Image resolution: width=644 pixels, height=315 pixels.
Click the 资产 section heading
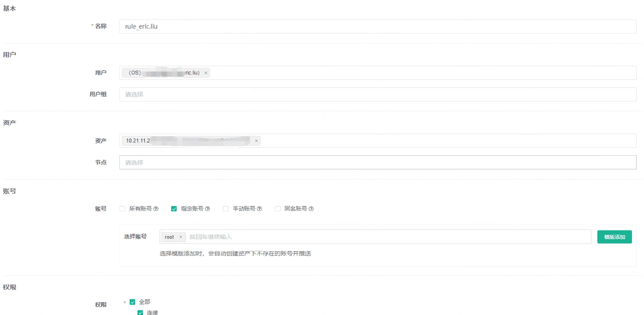coord(10,122)
